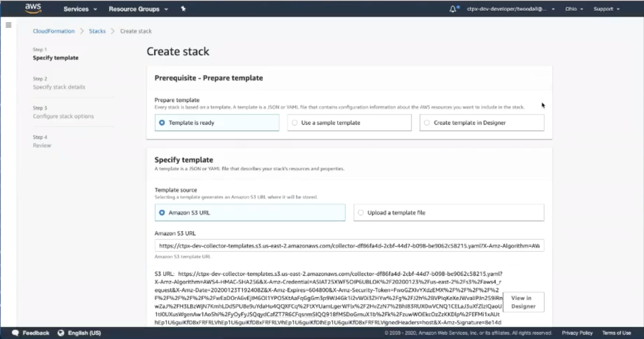This screenshot has width=644, height=339.
Task: Click the 'Template source' label
Action: point(176,190)
